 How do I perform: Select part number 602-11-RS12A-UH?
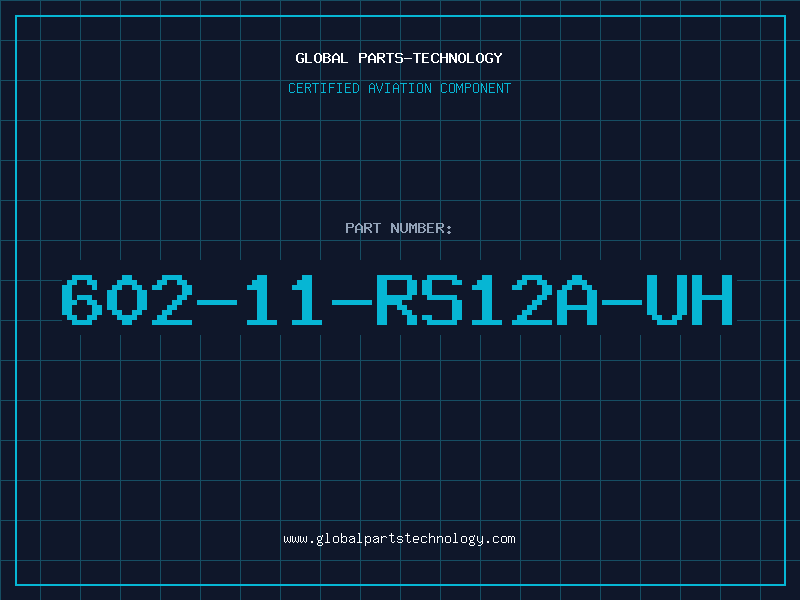(397, 299)
